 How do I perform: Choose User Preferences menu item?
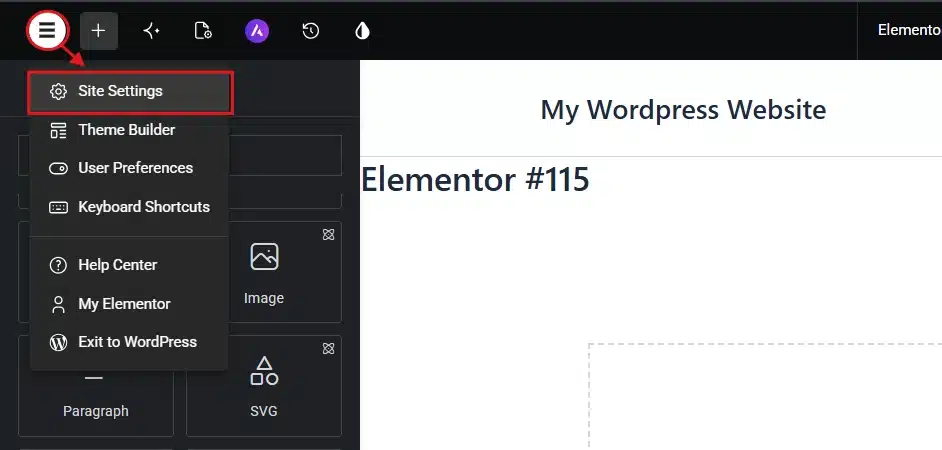[x=130, y=168]
